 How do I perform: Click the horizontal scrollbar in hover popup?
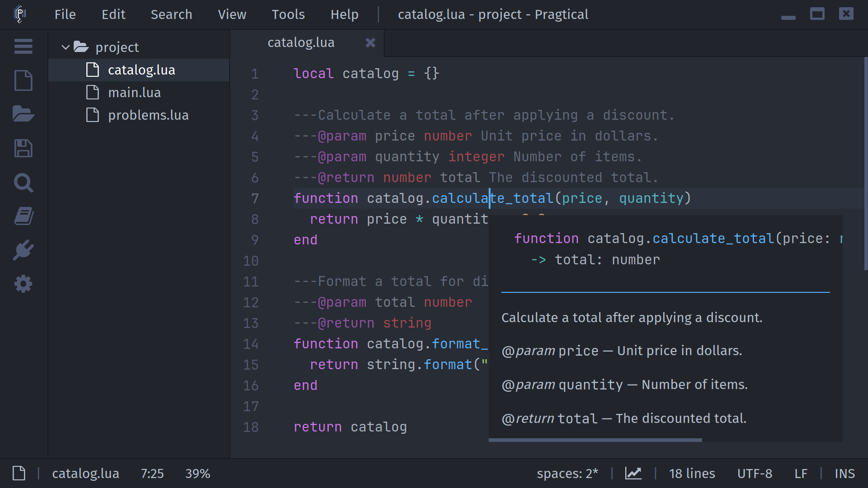click(x=595, y=440)
